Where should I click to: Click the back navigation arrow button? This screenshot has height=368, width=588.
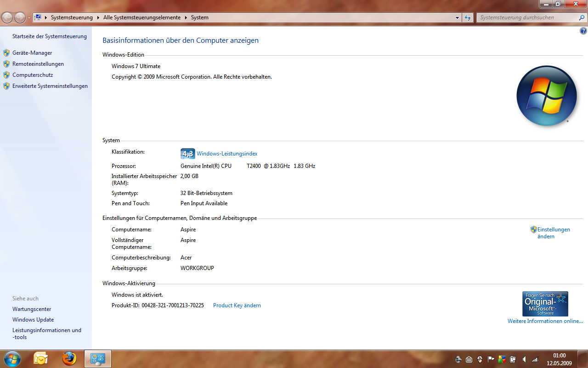7,17
